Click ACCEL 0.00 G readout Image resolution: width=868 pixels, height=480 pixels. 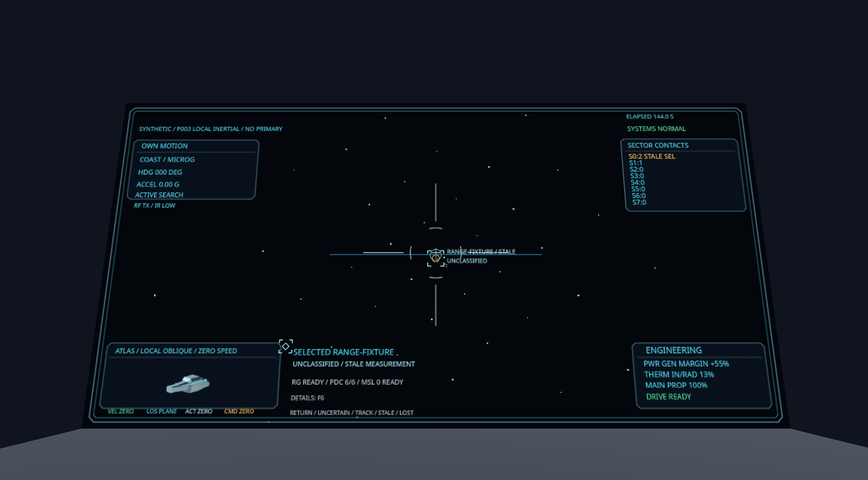tap(158, 184)
